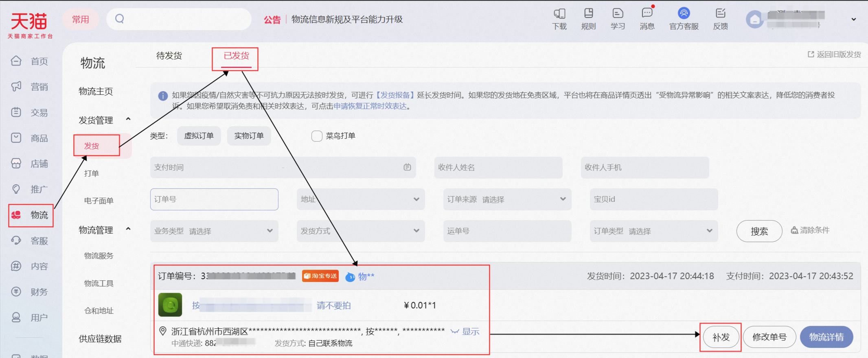Select 仓和地址 submenu item

click(99, 310)
